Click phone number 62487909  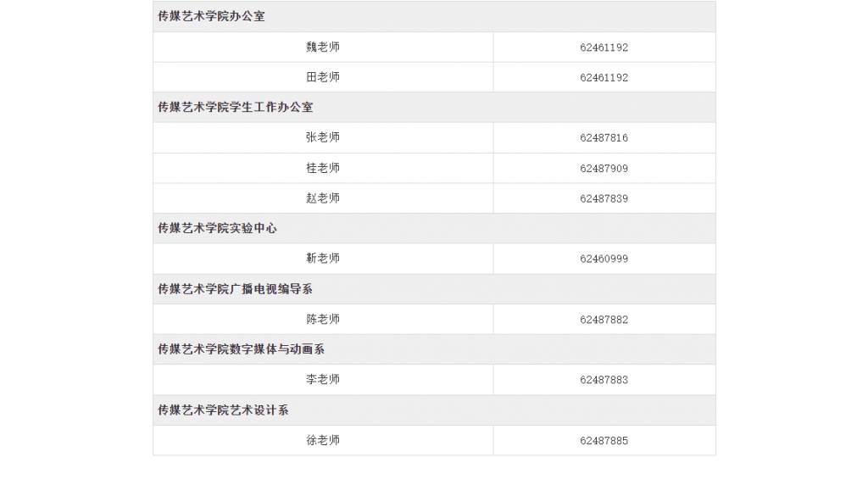[604, 169]
